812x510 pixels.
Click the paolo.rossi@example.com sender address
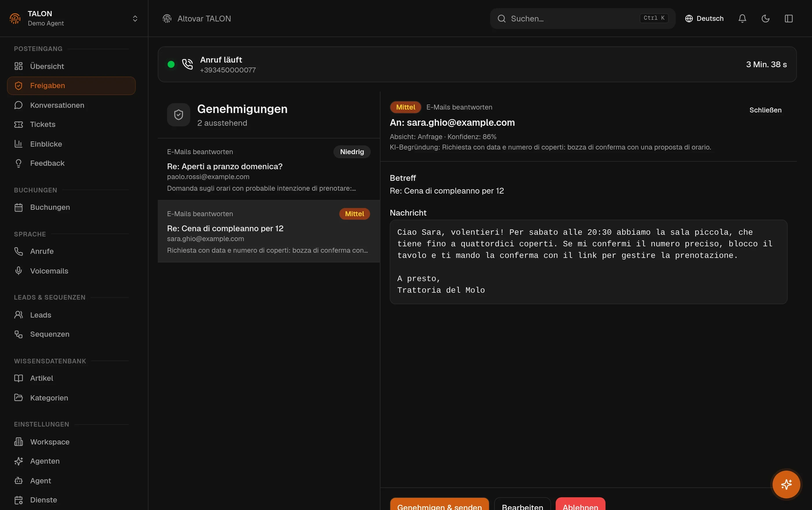coord(208,176)
